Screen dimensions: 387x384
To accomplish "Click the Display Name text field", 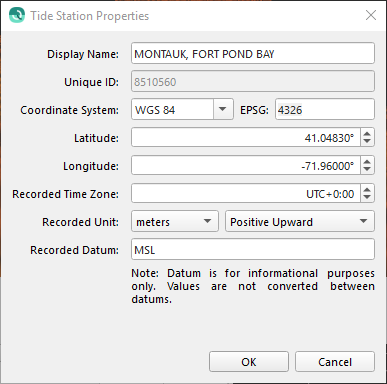I will point(253,53).
